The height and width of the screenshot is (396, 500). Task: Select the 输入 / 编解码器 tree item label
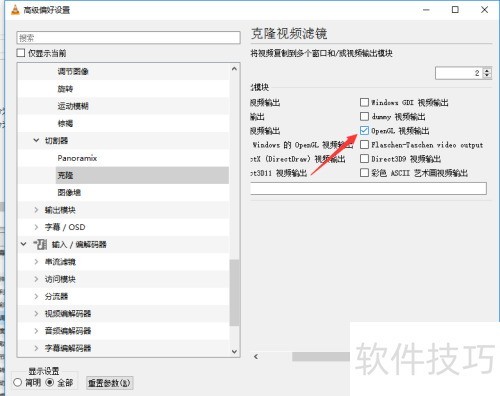(x=79, y=245)
